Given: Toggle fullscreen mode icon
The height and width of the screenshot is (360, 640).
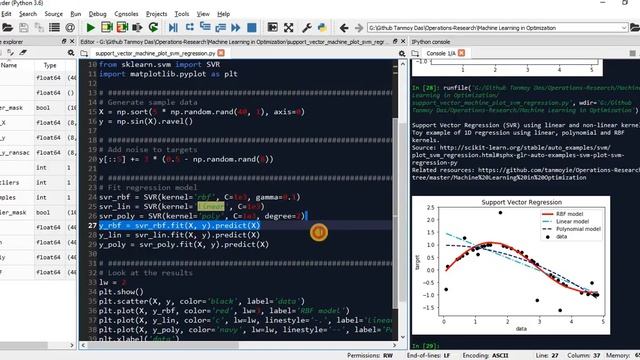Looking at the screenshot, I should tap(289, 28).
